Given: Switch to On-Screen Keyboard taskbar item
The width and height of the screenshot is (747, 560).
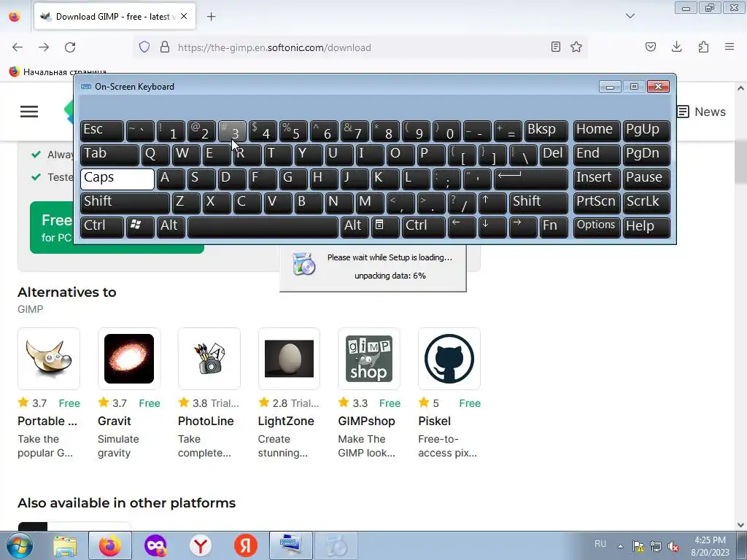Looking at the screenshot, I should [290, 545].
